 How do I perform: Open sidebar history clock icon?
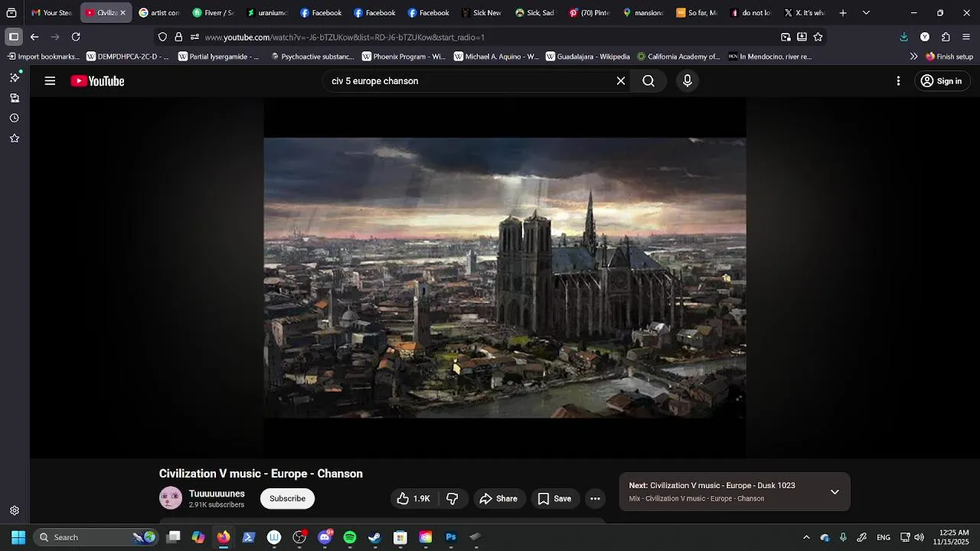(x=14, y=118)
